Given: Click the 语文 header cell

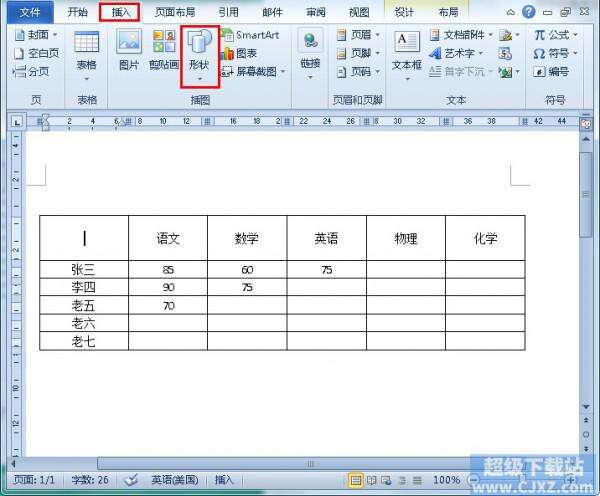Looking at the screenshot, I should point(168,238).
